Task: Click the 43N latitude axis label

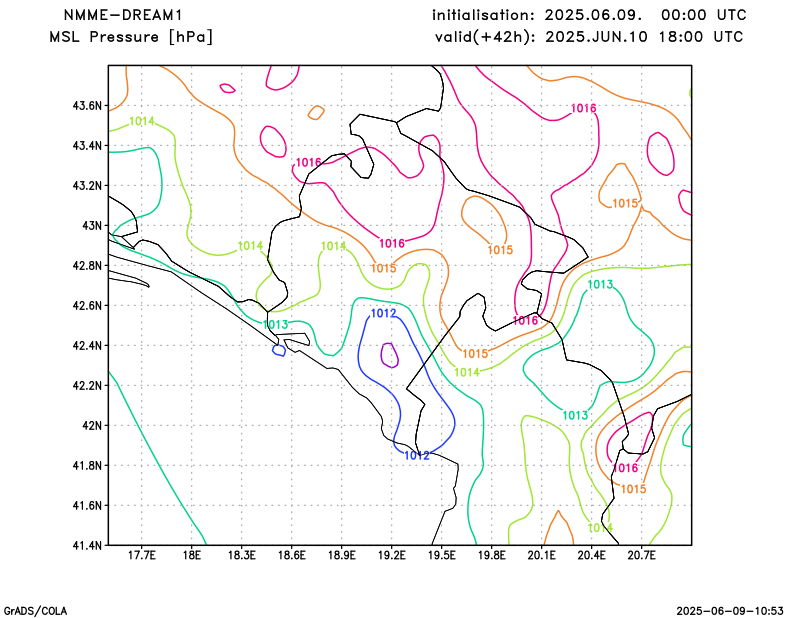Action: (x=92, y=226)
